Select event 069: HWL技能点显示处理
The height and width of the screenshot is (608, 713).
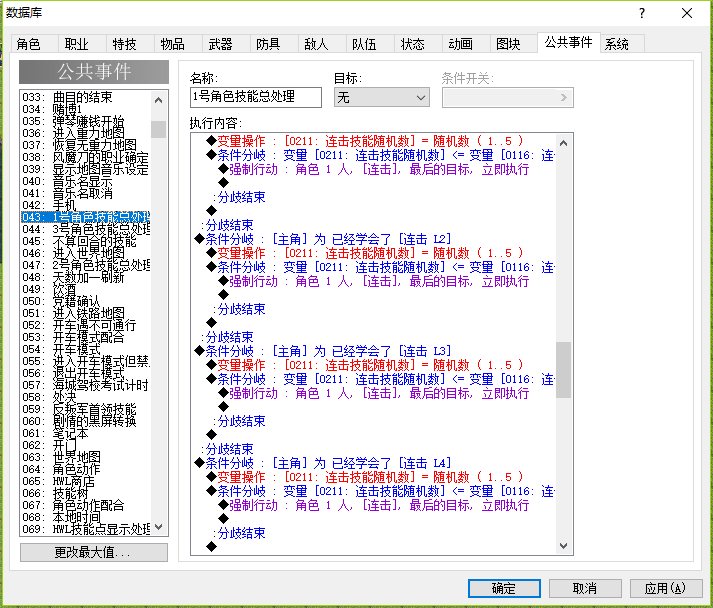click(x=86, y=529)
